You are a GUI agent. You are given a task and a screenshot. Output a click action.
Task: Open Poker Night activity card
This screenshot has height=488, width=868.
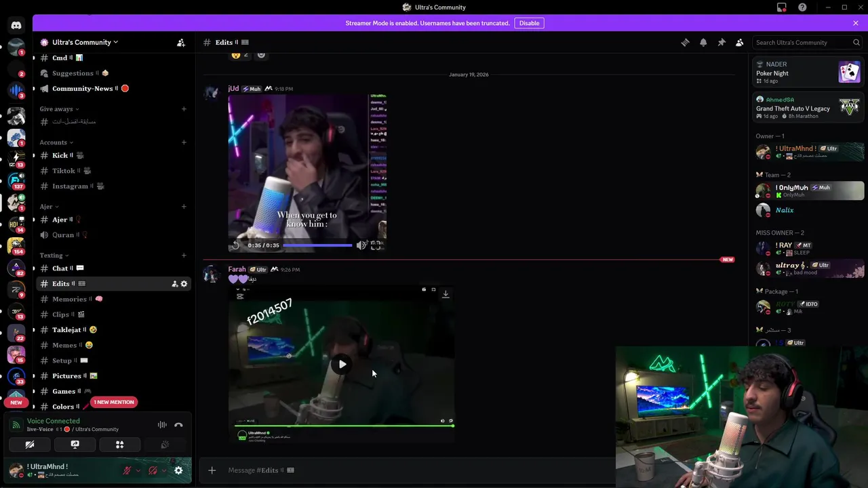pyautogui.click(x=809, y=73)
